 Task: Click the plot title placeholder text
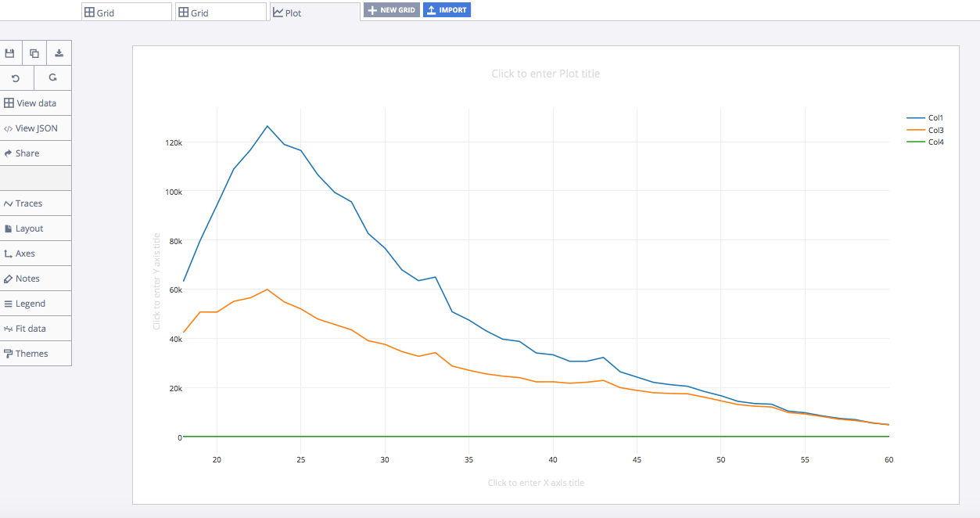(x=545, y=74)
